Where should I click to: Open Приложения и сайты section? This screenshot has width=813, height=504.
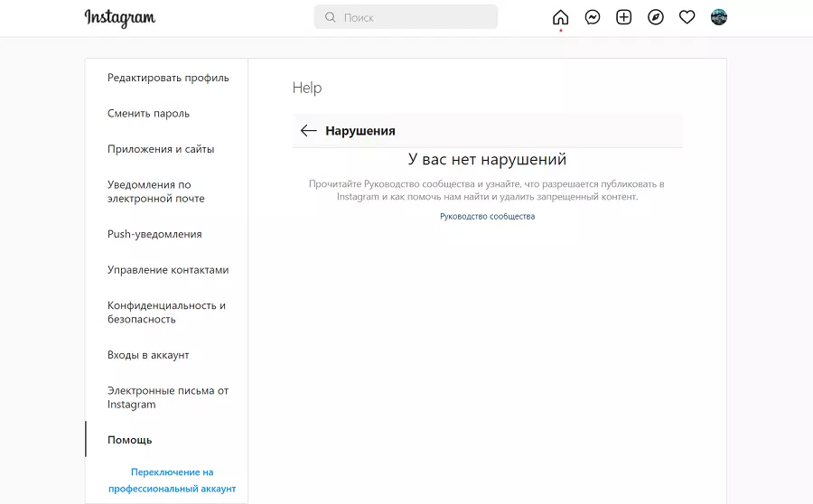pyautogui.click(x=161, y=149)
